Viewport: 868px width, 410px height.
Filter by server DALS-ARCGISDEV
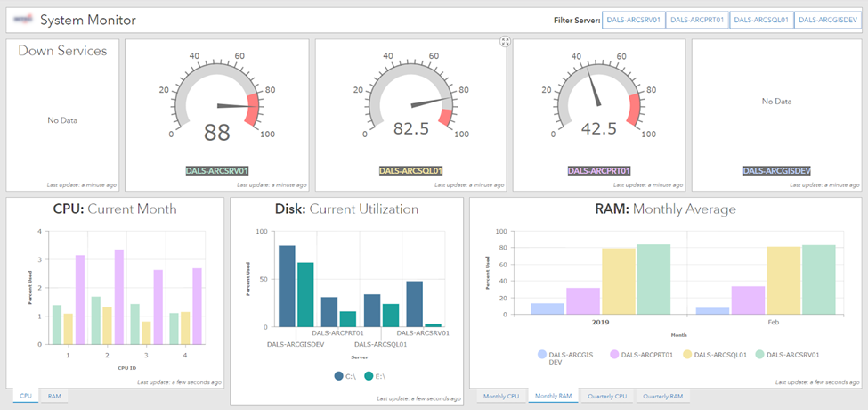pos(828,20)
